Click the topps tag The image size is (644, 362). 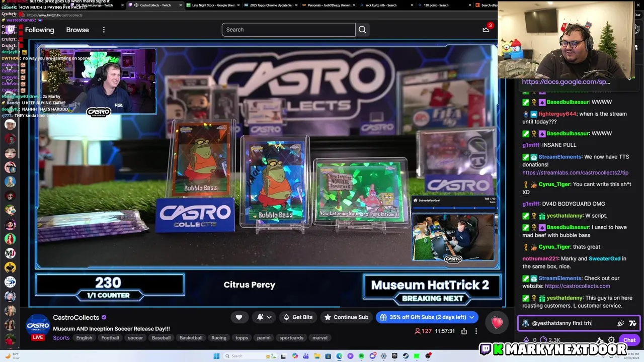point(242,338)
